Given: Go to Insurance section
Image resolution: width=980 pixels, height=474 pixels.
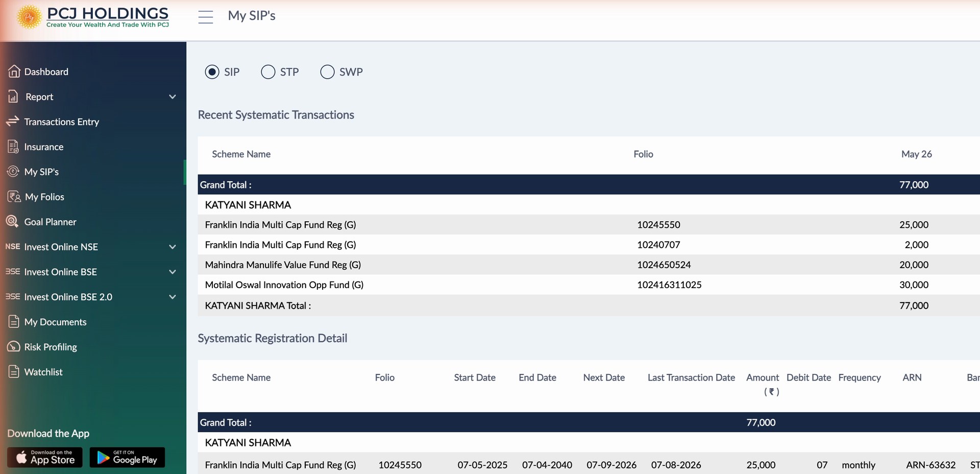Looking at the screenshot, I should (x=44, y=147).
